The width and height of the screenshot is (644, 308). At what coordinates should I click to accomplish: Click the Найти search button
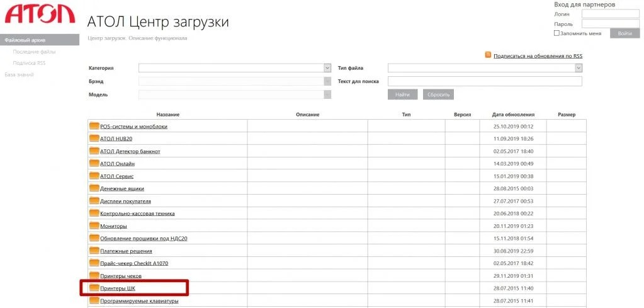402,94
